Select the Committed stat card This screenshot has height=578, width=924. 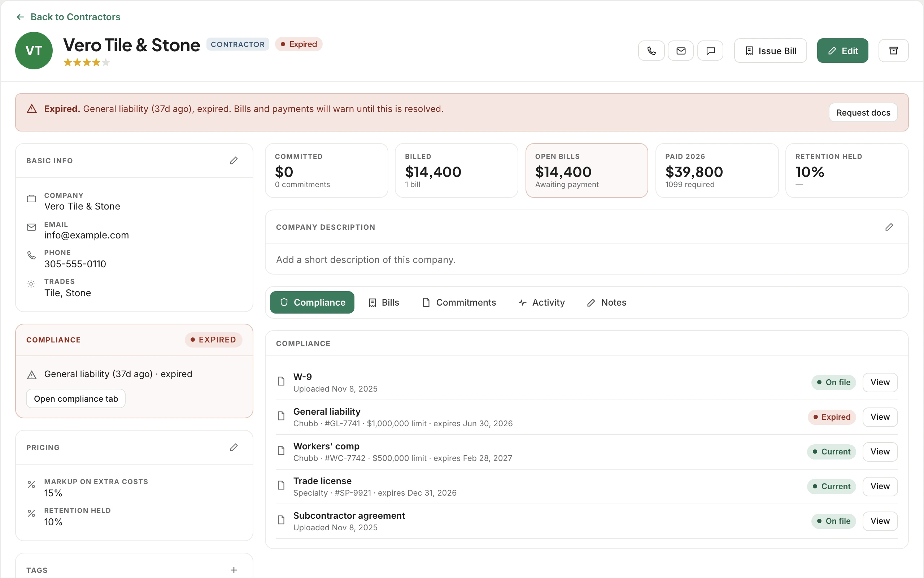(326, 171)
